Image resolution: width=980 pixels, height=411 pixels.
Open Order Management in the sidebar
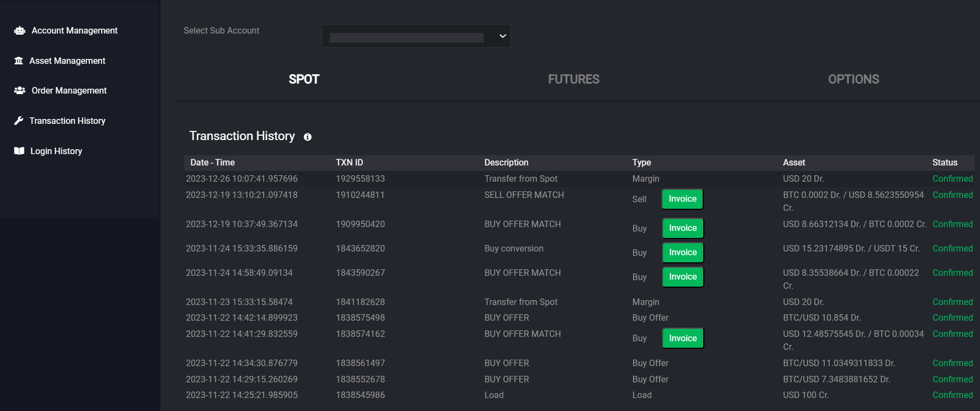(x=69, y=90)
